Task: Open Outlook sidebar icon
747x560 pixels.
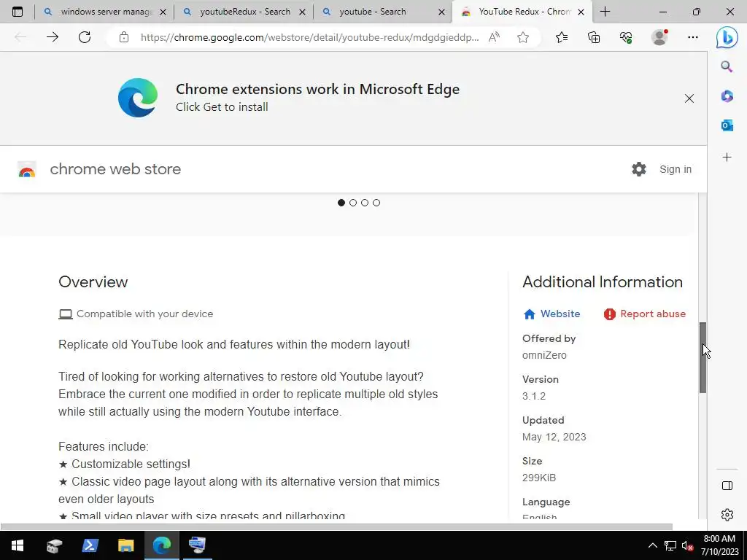Action: tap(727, 125)
